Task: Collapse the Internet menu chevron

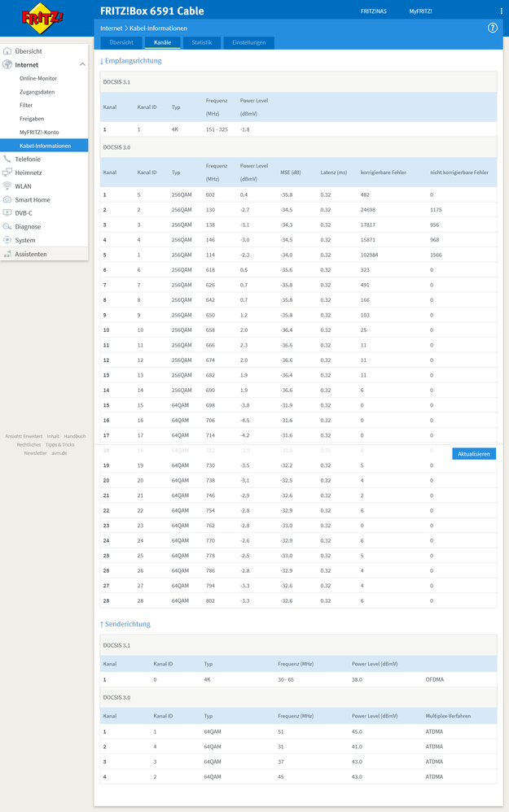Action: tap(82, 65)
